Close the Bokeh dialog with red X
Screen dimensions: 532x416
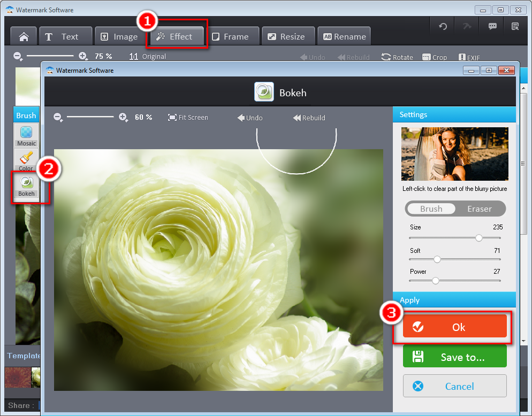(506, 70)
